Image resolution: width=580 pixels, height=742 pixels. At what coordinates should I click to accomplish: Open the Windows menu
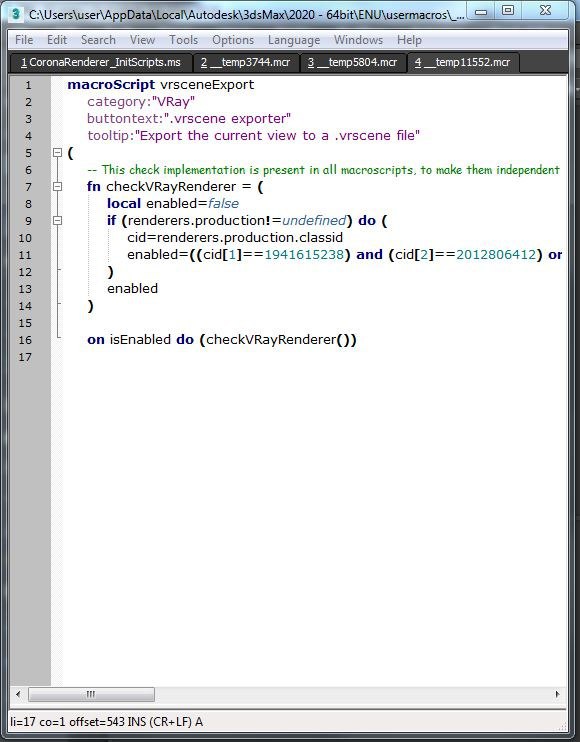pyautogui.click(x=358, y=40)
